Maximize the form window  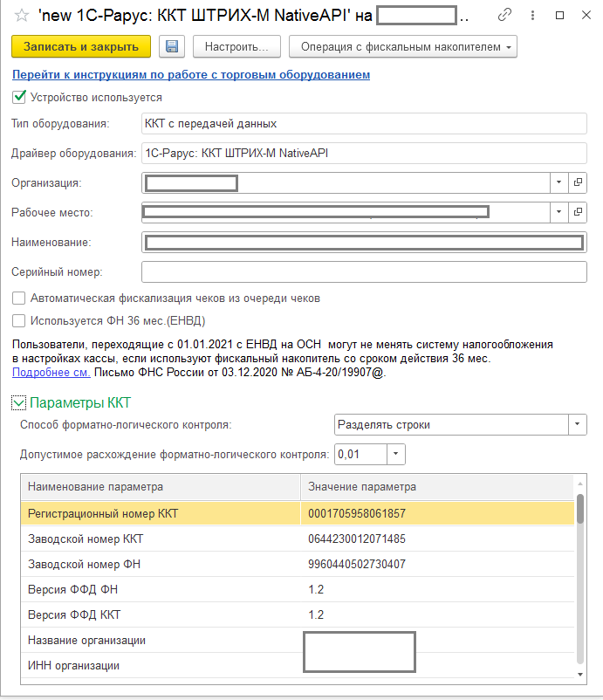tap(559, 16)
